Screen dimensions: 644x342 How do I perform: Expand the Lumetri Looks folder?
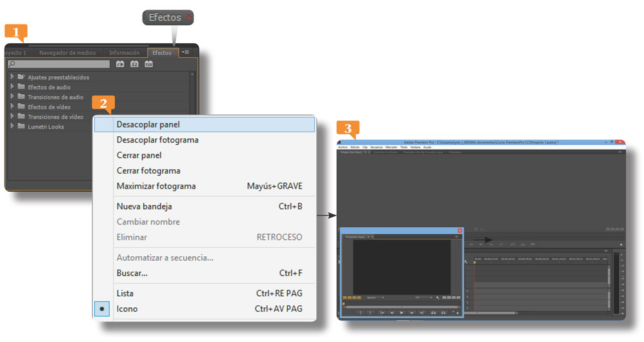pyautogui.click(x=12, y=126)
